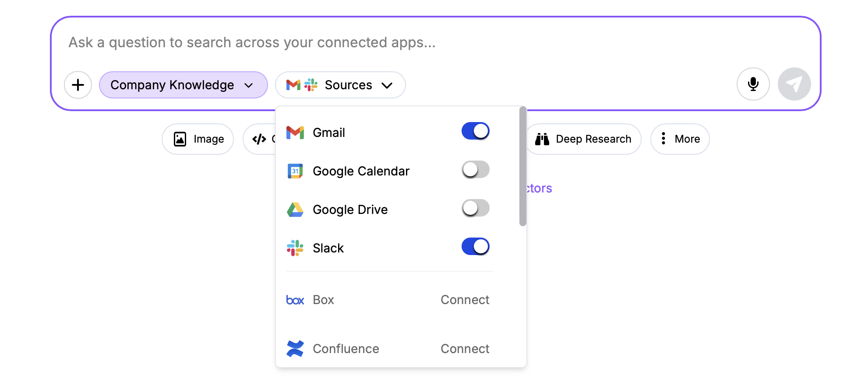Collapse the Sources dropdown

click(x=340, y=85)
